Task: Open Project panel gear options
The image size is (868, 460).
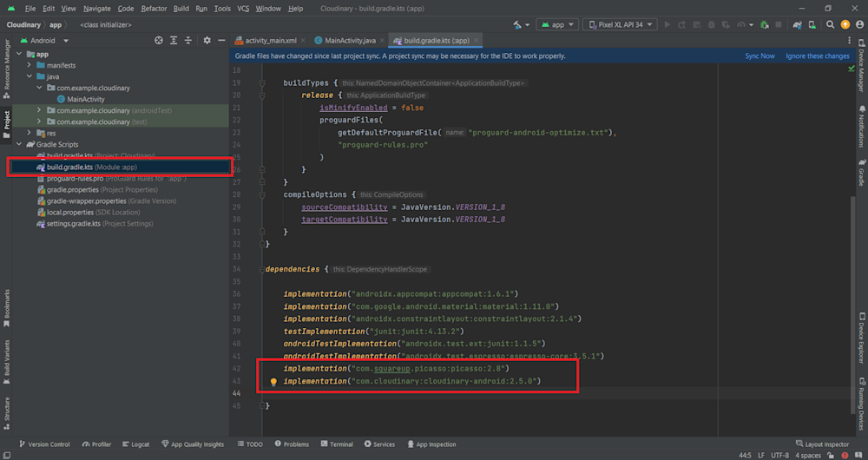Action: [207, 41]
